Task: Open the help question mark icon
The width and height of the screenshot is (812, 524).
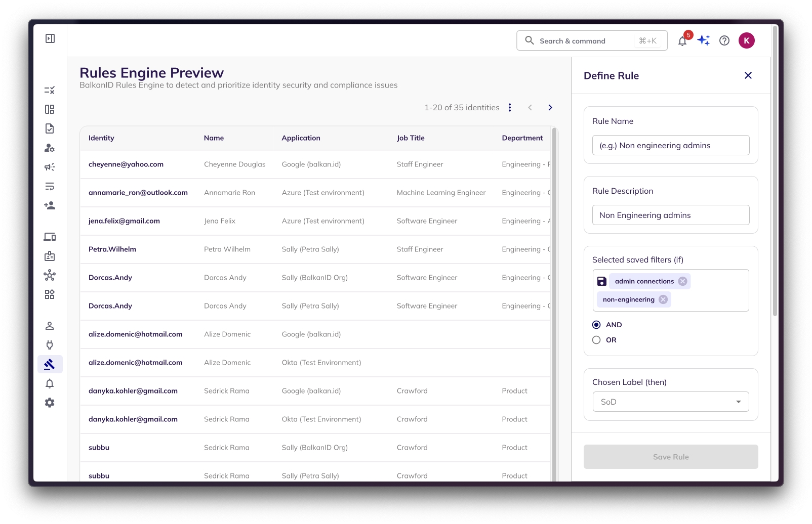Action: 724,40
